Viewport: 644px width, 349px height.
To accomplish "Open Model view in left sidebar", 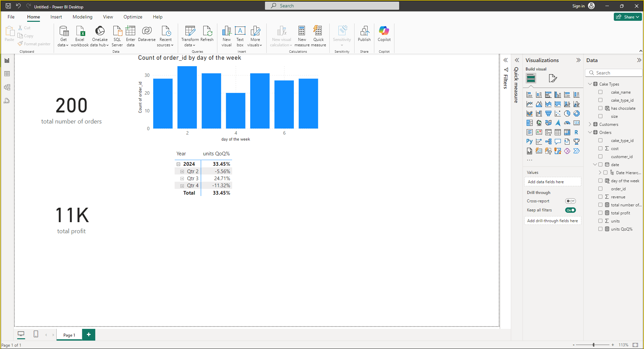I will (7, 87).
